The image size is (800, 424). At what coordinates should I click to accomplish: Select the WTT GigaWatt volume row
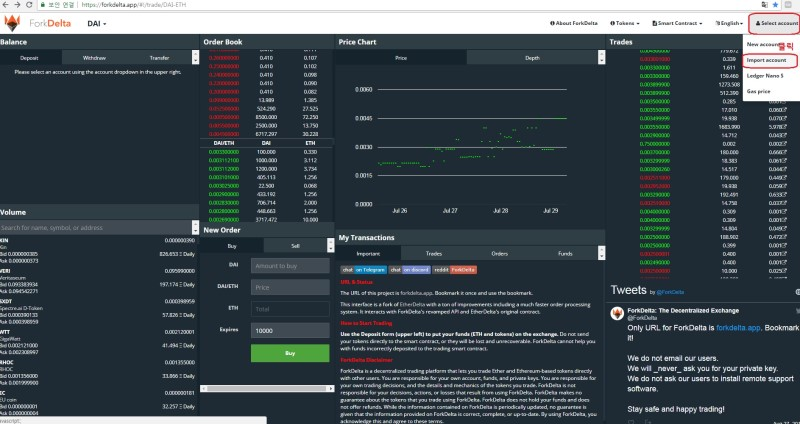point(97,342)
